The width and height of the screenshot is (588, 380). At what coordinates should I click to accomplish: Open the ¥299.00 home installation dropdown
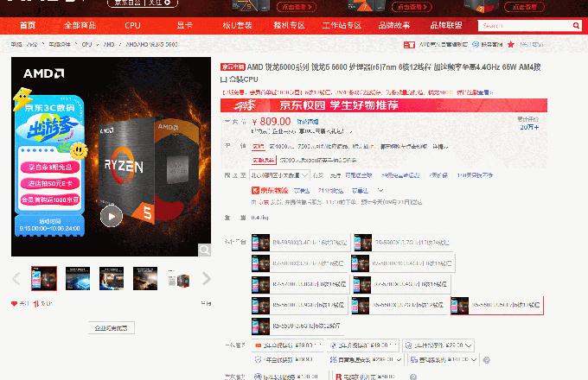pyautogui.click(x=365, y=360)
